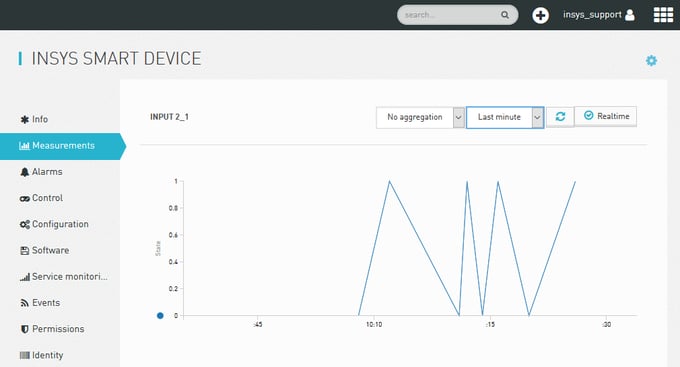Toggle the State series legend dot

pyautogui.click(x=160, y=315)
